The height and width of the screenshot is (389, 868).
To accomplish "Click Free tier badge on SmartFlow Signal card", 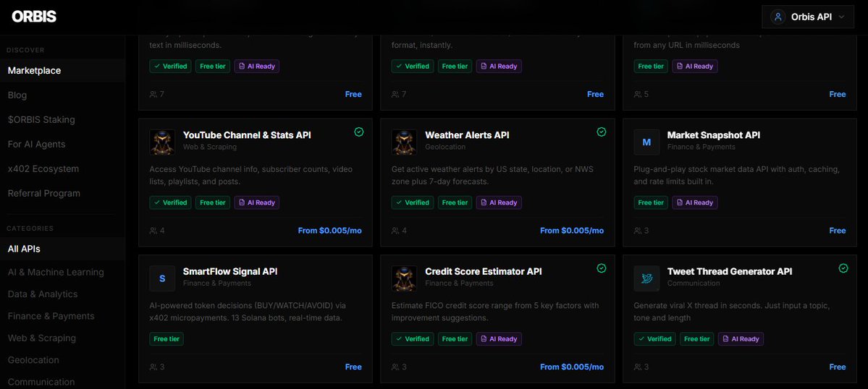I will [x=167, y=338].
